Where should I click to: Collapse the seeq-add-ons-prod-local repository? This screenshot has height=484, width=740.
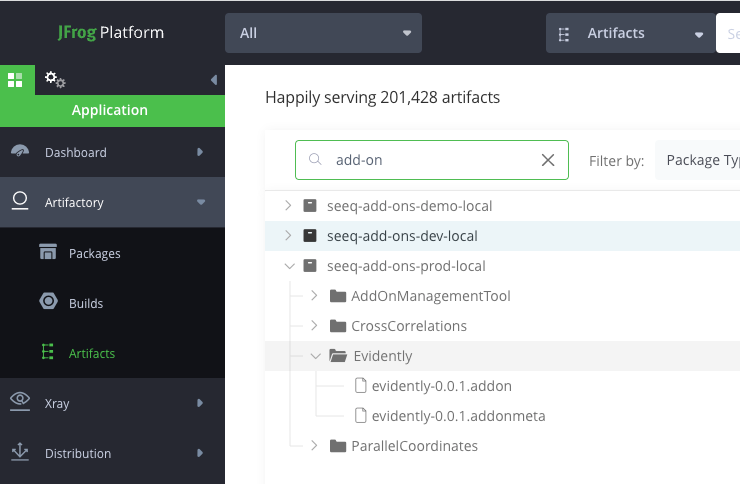tap(288, 266)
